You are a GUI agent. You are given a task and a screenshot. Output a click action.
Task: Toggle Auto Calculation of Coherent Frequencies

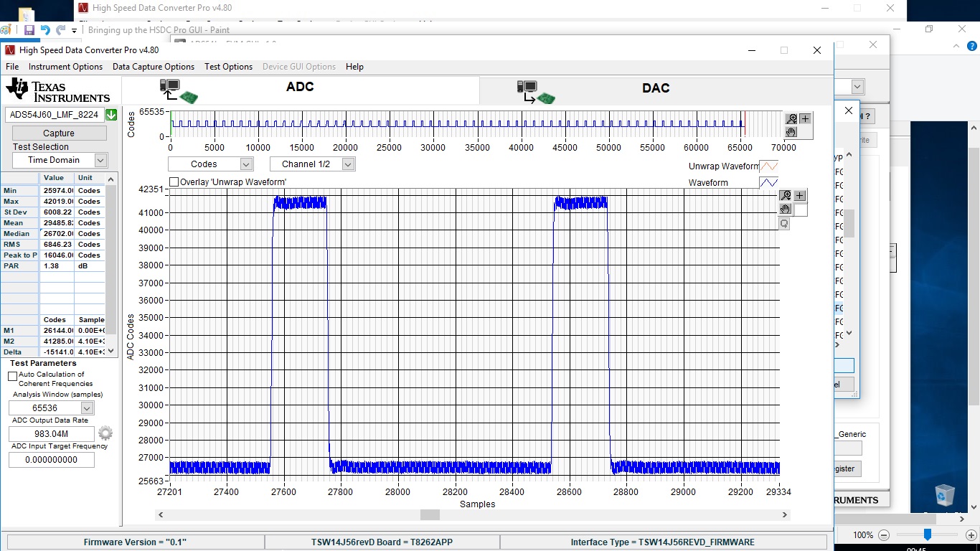[13, 376]
